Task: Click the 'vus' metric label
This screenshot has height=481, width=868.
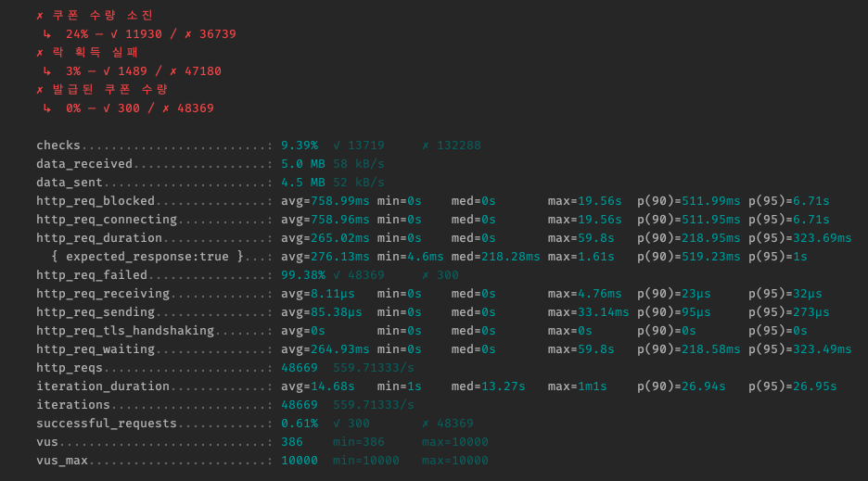Action: click(47, 442)
